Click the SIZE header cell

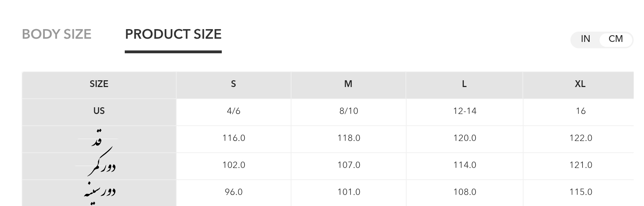[x=99, y=84]
